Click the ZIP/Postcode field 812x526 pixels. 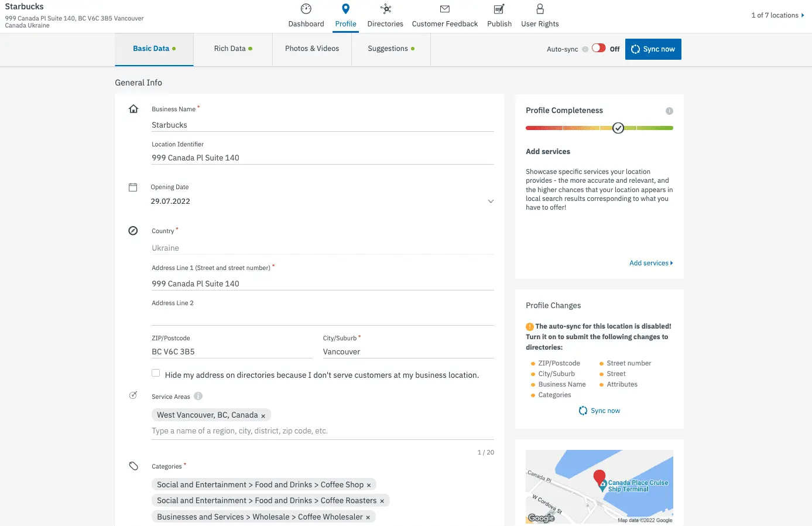(232, 351)
